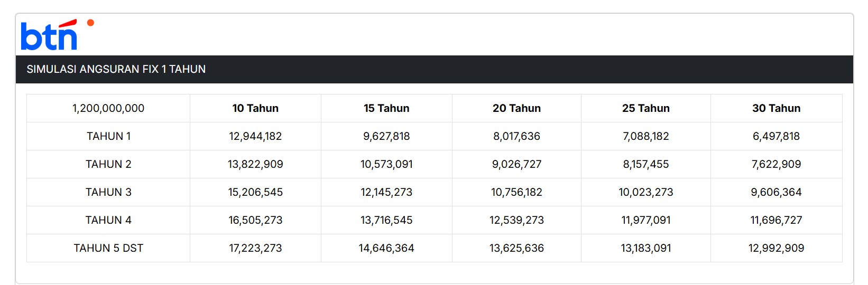Select the Simulasi Angsuran Fix 1 Tahun header
Viewport: 868px width, 285px height.
tap(116, 69)
